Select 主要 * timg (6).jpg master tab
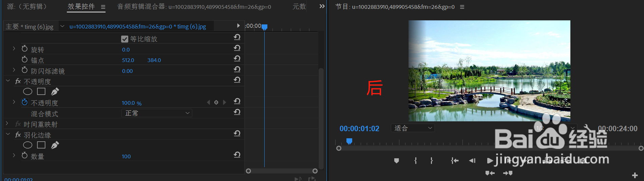 (x=30, y=26)
